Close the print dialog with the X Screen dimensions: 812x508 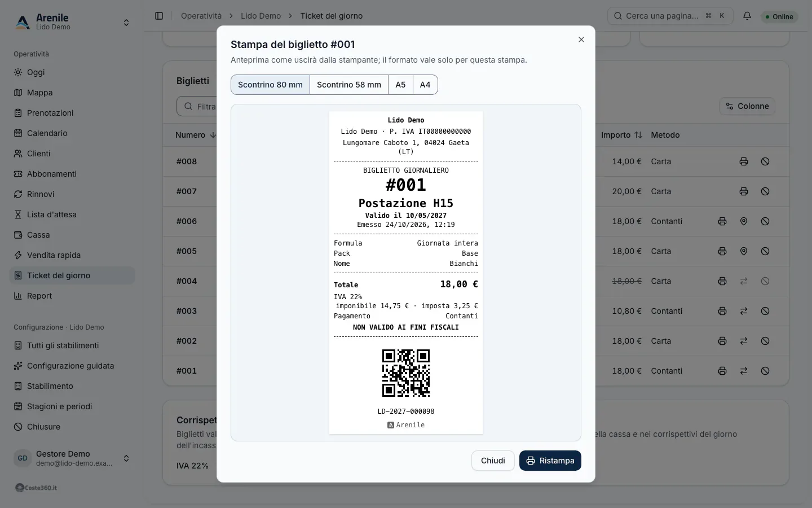coord(581,40)
